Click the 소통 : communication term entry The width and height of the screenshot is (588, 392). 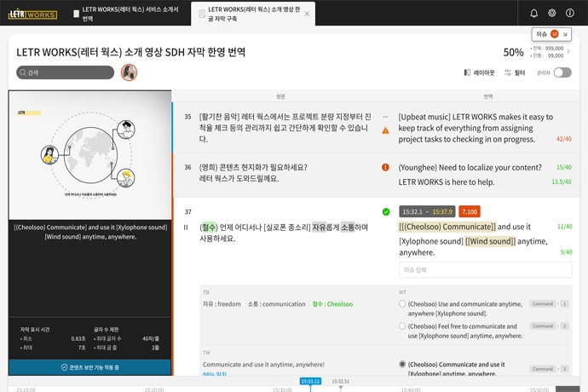pos(276,304)
